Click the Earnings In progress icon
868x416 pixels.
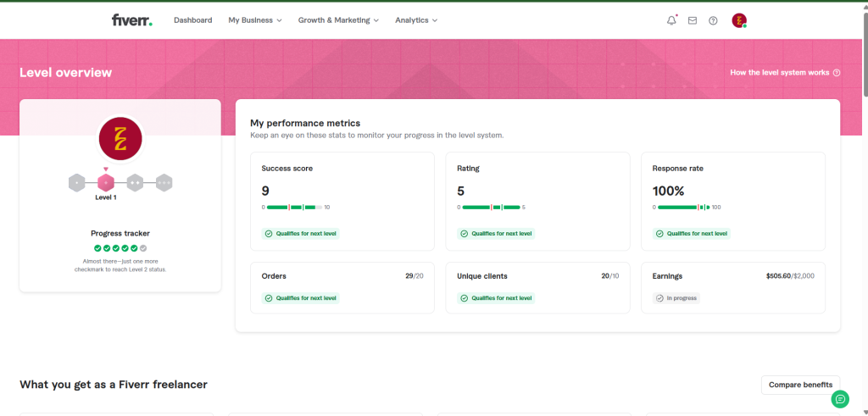[659, 298]
